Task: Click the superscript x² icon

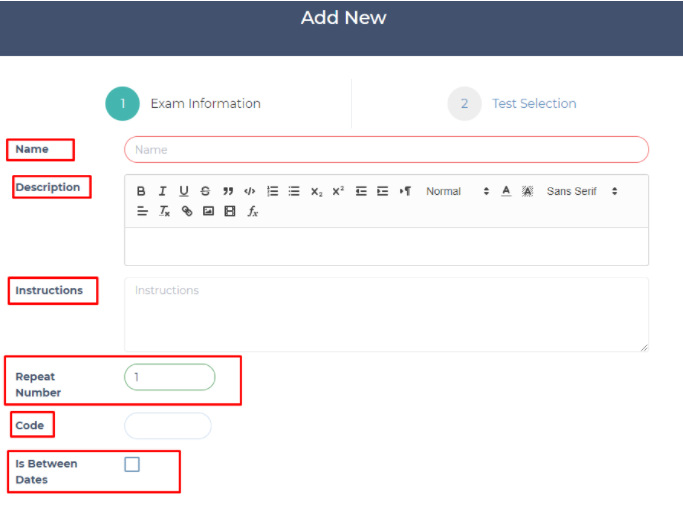Action: (x=338, y=191)
